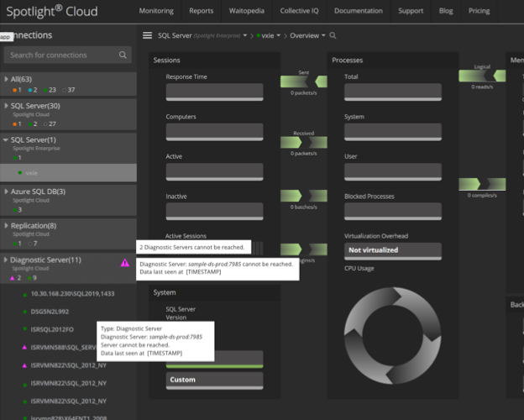Click green status dot of DSG5N2L992
This screenshot has width=524, height=420.
point(24,312)
